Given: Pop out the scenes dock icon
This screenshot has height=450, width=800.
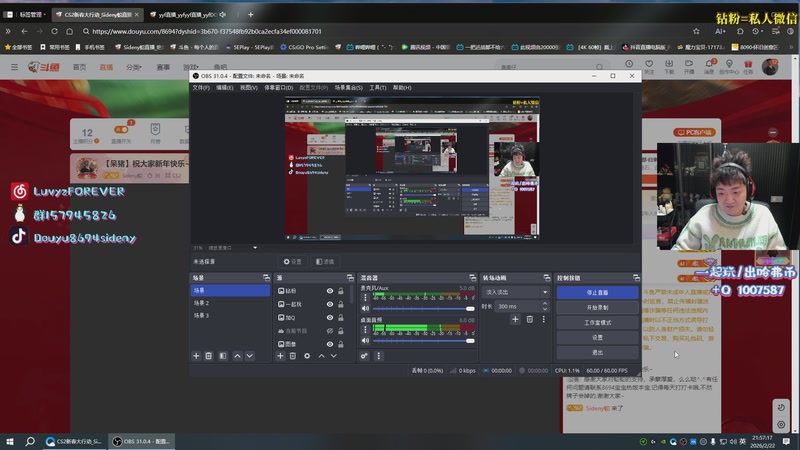Looking at the screenshot, I should pos(266,278).
